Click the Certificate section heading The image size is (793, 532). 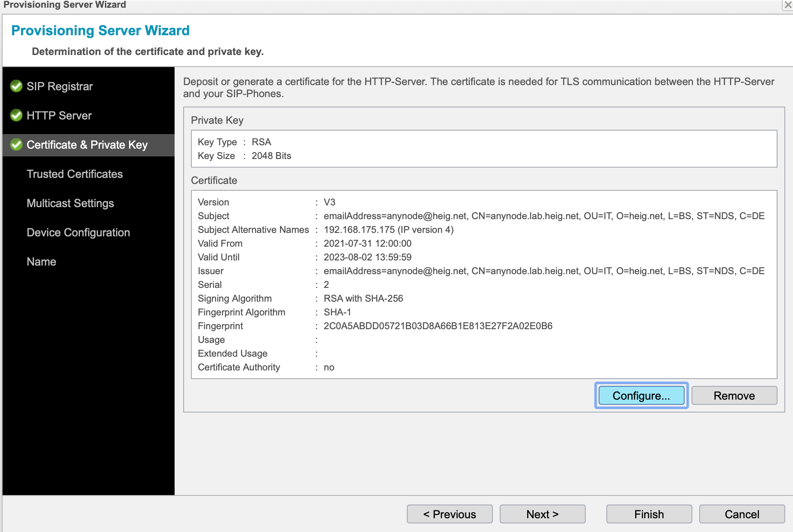(214, 180)
